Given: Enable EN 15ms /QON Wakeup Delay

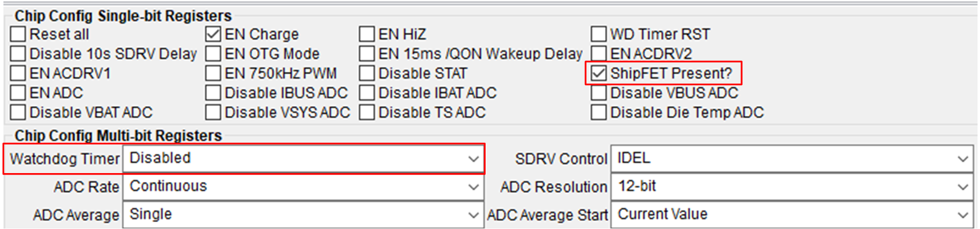Looking at the screenshot, I should [x=367, y=53].
